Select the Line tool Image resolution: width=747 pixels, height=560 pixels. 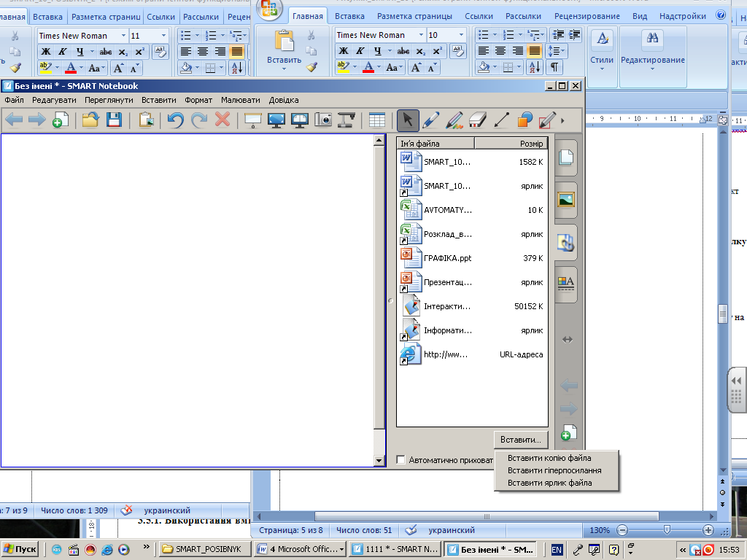501,120
